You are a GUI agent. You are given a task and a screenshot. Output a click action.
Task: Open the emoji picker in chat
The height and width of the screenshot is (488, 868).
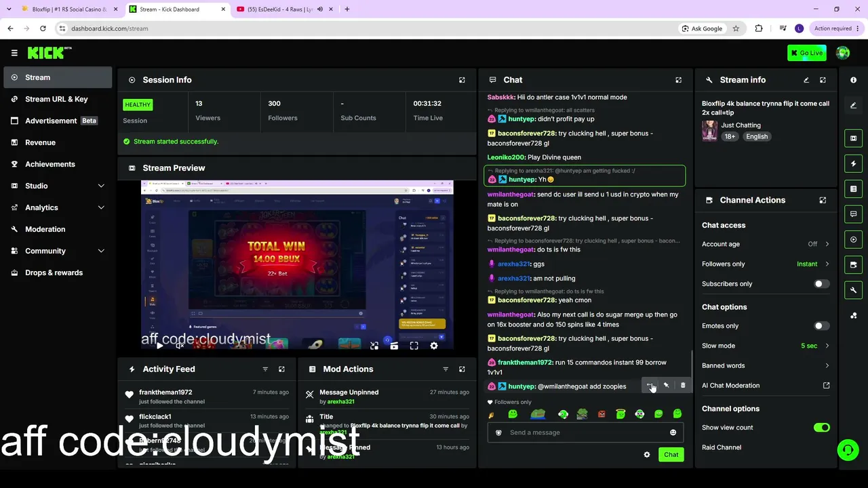[673, 432]
